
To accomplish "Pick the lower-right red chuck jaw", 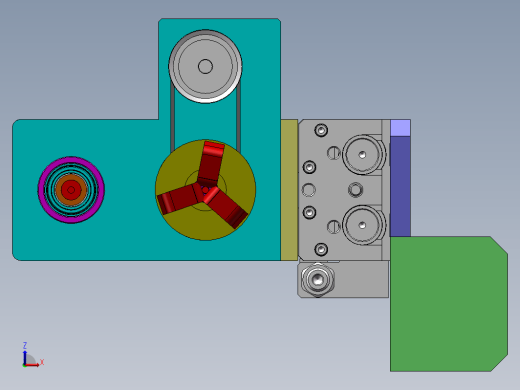I will 225,207.
